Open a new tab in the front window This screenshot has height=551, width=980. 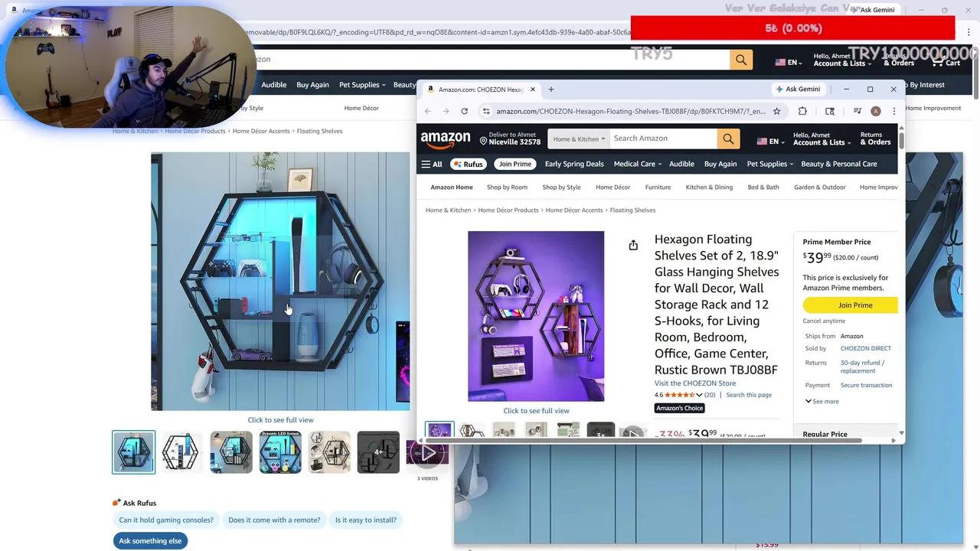click(550, 90)
